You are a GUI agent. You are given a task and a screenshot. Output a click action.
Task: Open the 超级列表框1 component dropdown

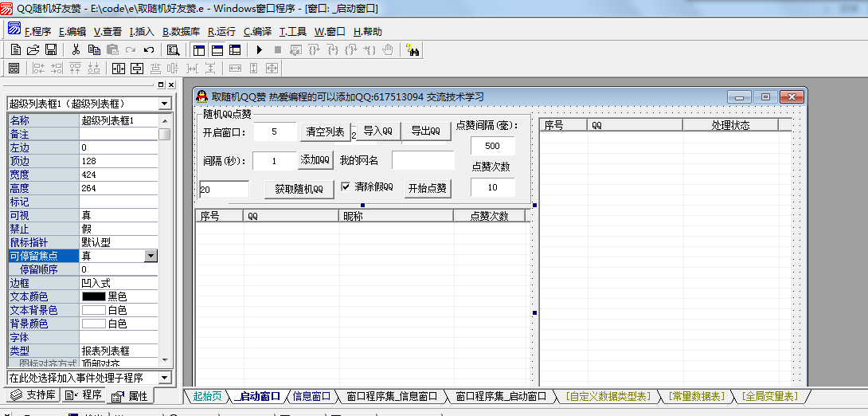coord(164,104)
